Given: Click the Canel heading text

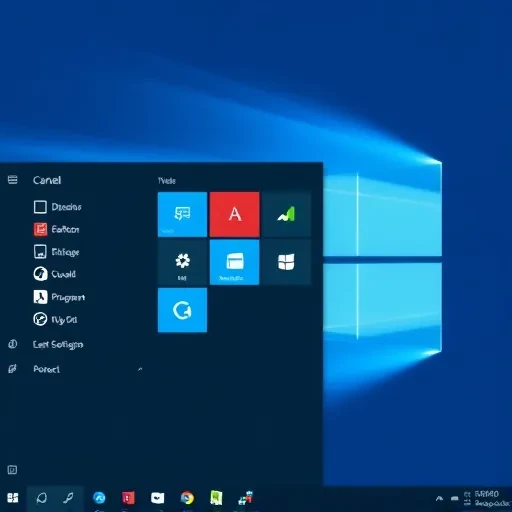Looking at the screenshot, I should coord(47,180).
